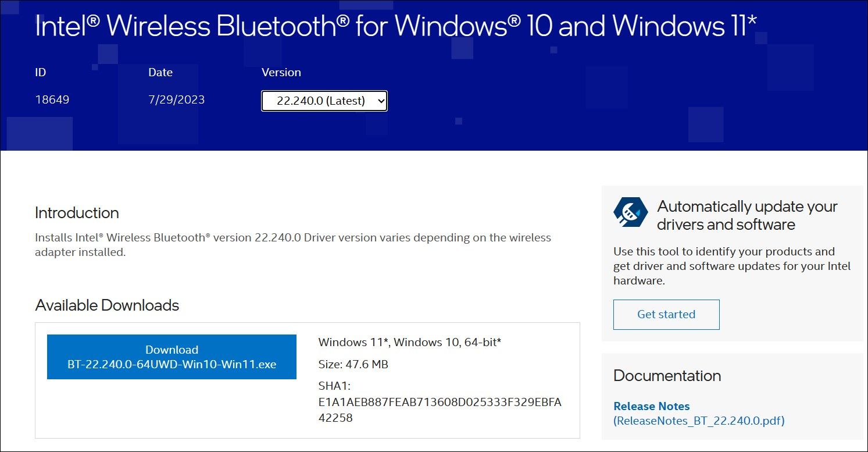Click the ID value 18649
868x452 pixels.
click(x=53, y=99)
